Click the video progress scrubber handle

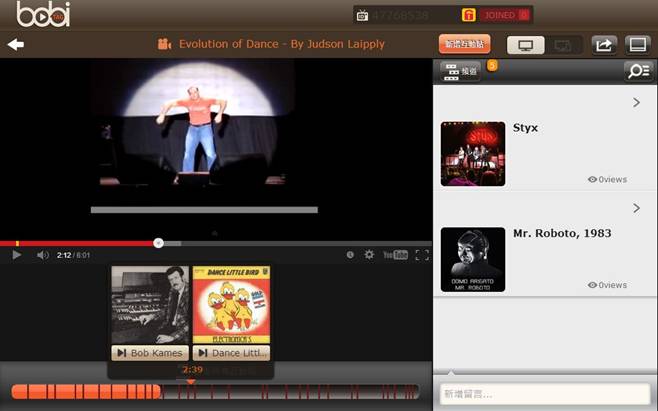click(158, 243)
